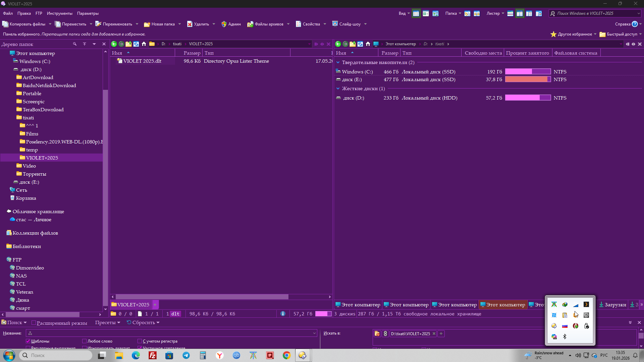The image size is (644, 362).
Task: Click the Новая папка button
Action: click(x=160, y=24)
